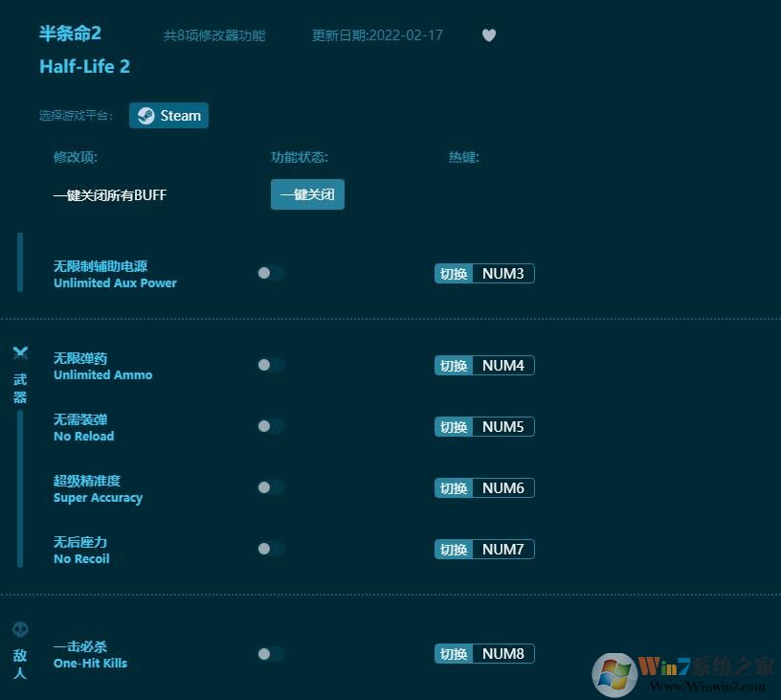Click the NUM3 hotkey button for Aux Power
781x700 pixels.
[x=483, y=273]
